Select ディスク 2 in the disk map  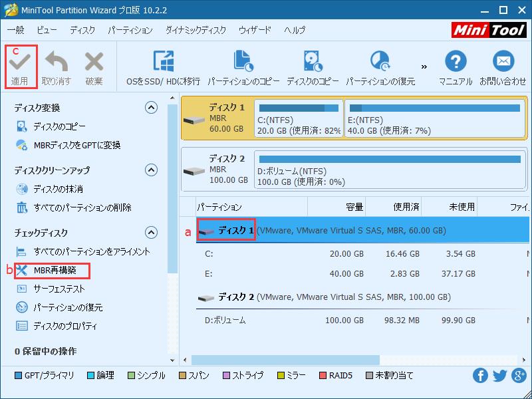(218, 170)
